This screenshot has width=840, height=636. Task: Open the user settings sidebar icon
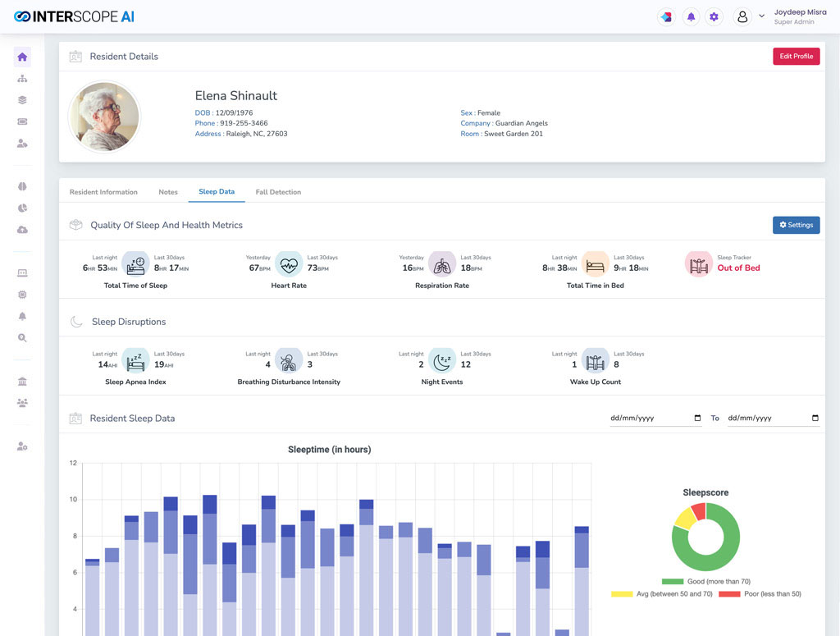click(x=22, y=446)
